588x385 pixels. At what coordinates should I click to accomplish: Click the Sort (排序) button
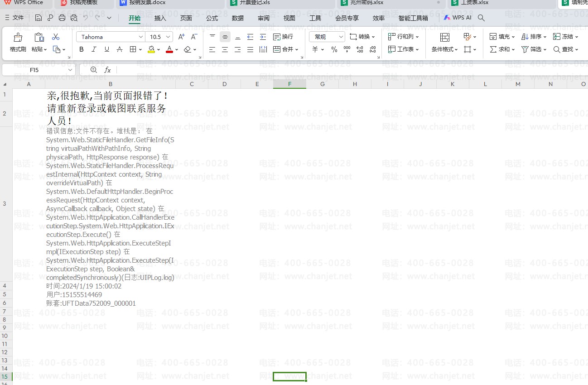click(534, 37)
